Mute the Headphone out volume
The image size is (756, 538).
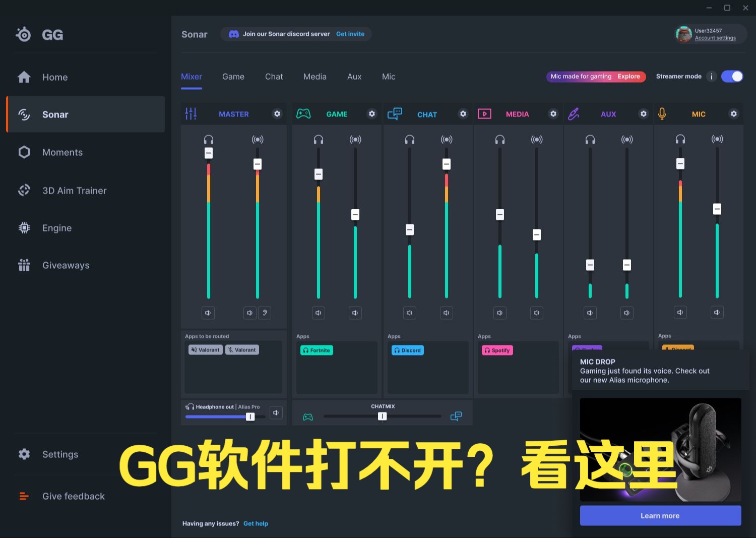(x=276, y=412)
